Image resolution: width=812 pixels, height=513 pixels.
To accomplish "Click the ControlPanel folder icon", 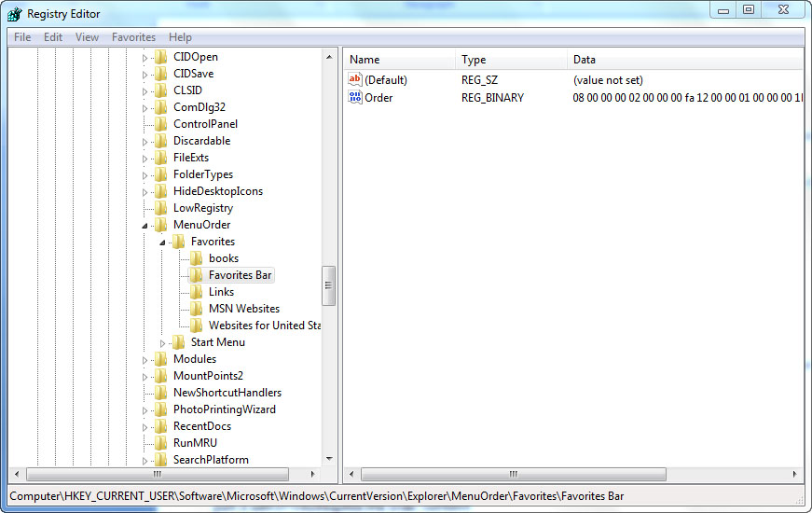I will click(x=161, y=124).
